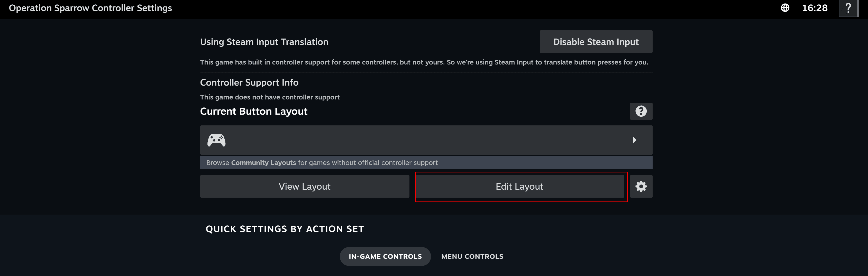Click 'This game does not have controller support'
This screenshot has height=276, width=868.
pos(270,97)
